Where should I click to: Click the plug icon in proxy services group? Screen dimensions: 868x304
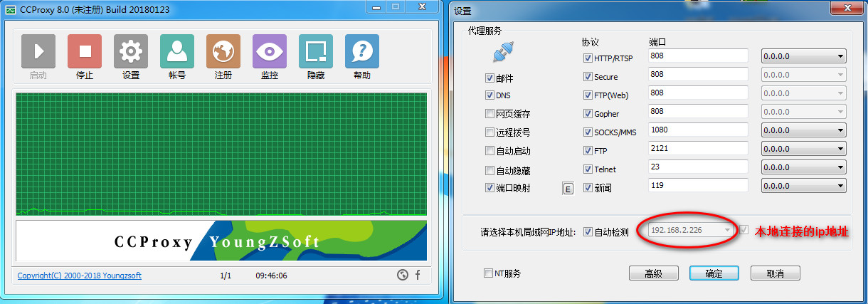coord(503,52)
